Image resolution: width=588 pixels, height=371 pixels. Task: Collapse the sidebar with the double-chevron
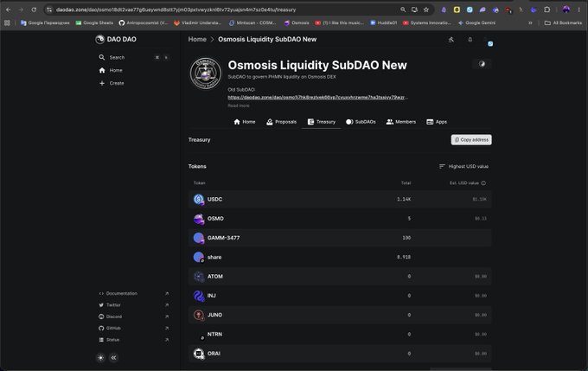click(x=113, y=357)
